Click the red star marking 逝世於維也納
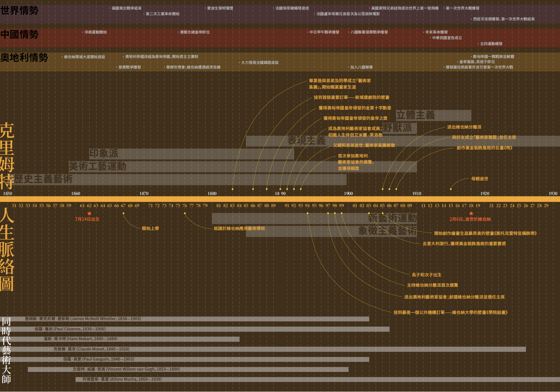 click(471, 213)
